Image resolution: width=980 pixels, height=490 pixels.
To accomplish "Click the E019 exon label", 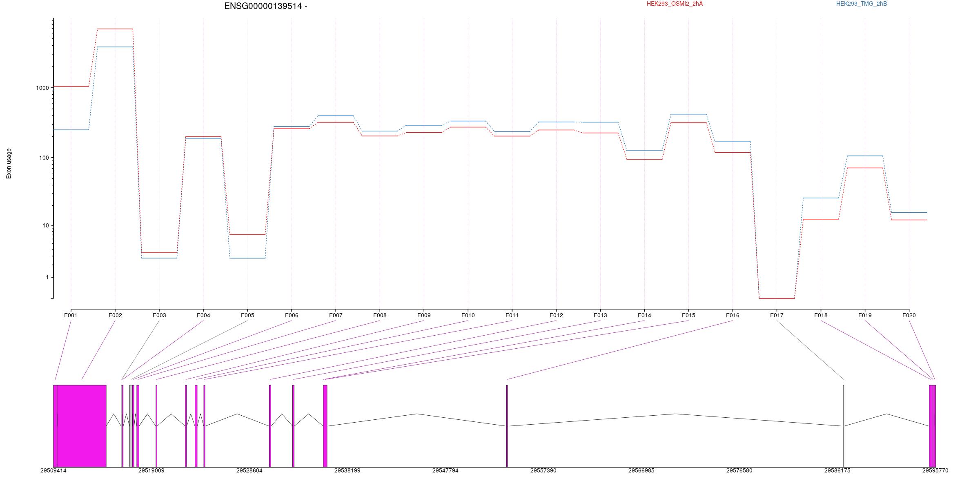I will tap(865, 315).
